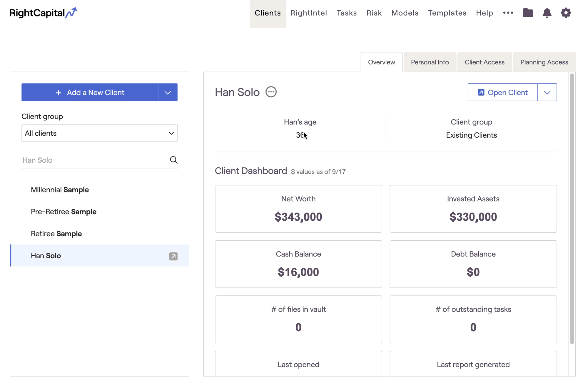Click the dashboard vertical scrollbar
Viewport: 588px width, 391px height.
point(572,209)
